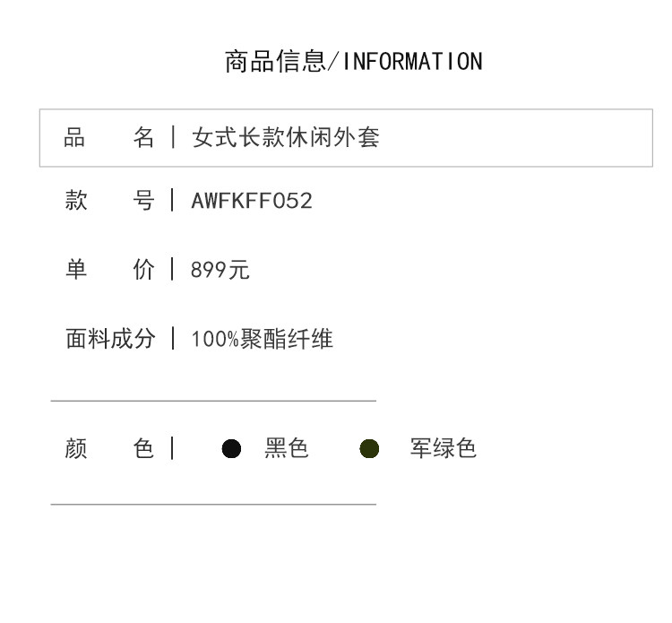
Task: Click the 款号 field label
Action: point(109,200)
